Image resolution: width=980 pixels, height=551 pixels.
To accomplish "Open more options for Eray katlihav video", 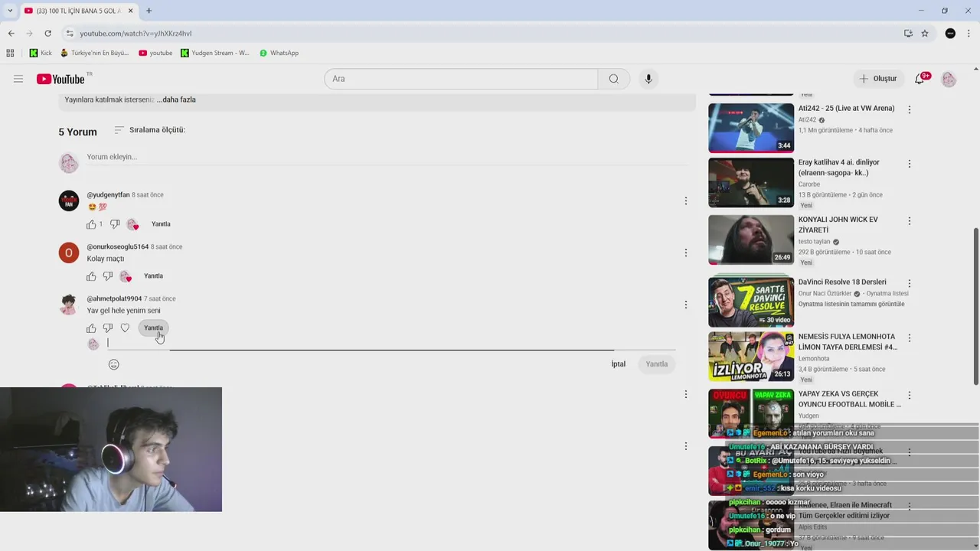I will (909, 165).
